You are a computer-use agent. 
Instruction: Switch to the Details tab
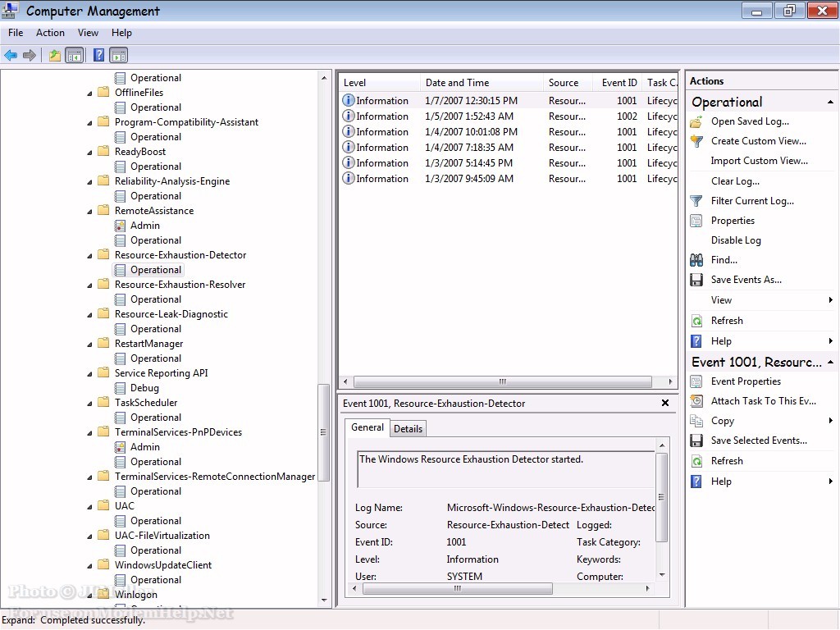coord(409,428)
